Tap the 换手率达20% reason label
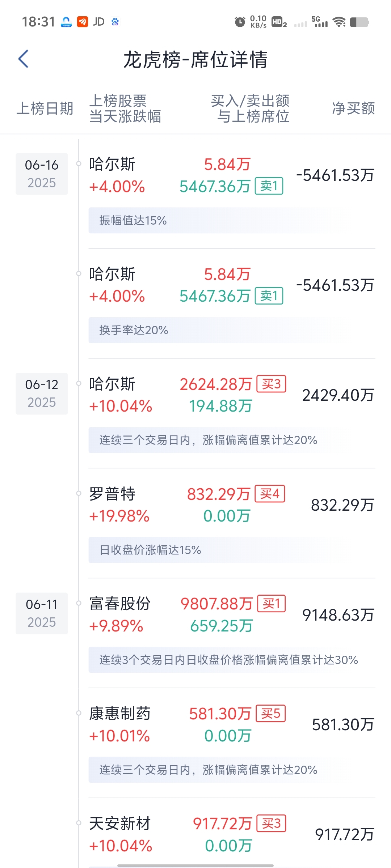 point(134,330)
